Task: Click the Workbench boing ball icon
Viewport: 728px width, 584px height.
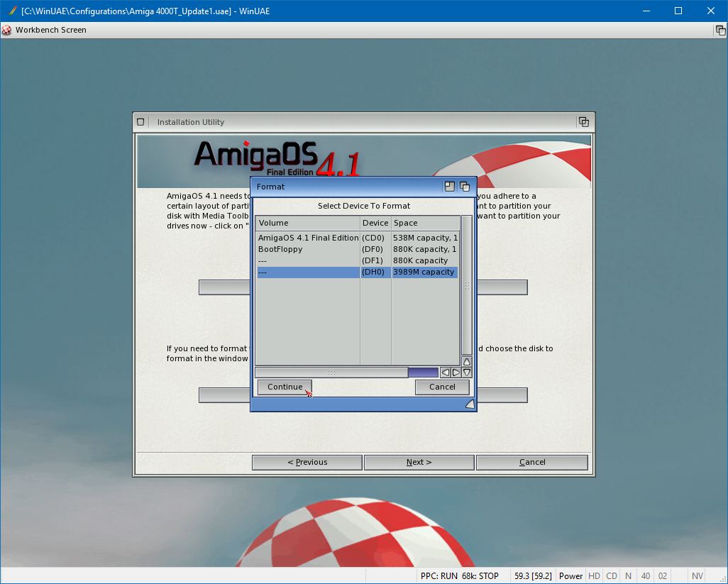Action: [x=7, y=30]
